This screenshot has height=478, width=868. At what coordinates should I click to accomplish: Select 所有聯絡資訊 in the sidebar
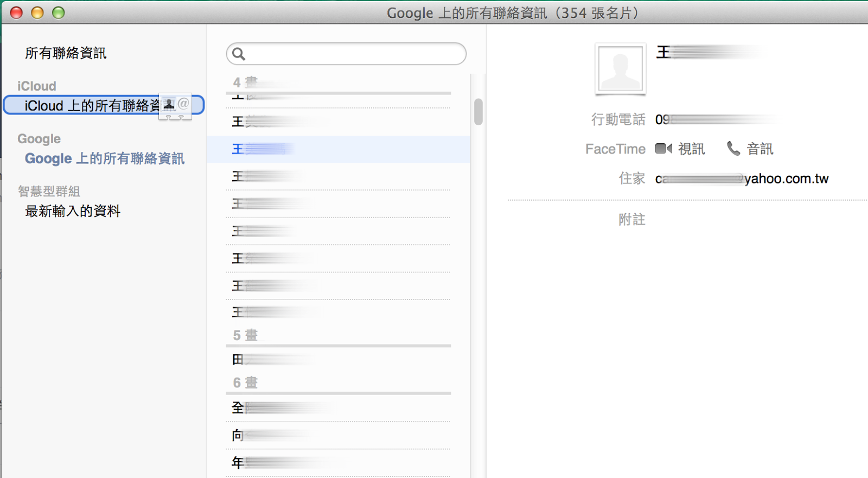pos(66,53)
